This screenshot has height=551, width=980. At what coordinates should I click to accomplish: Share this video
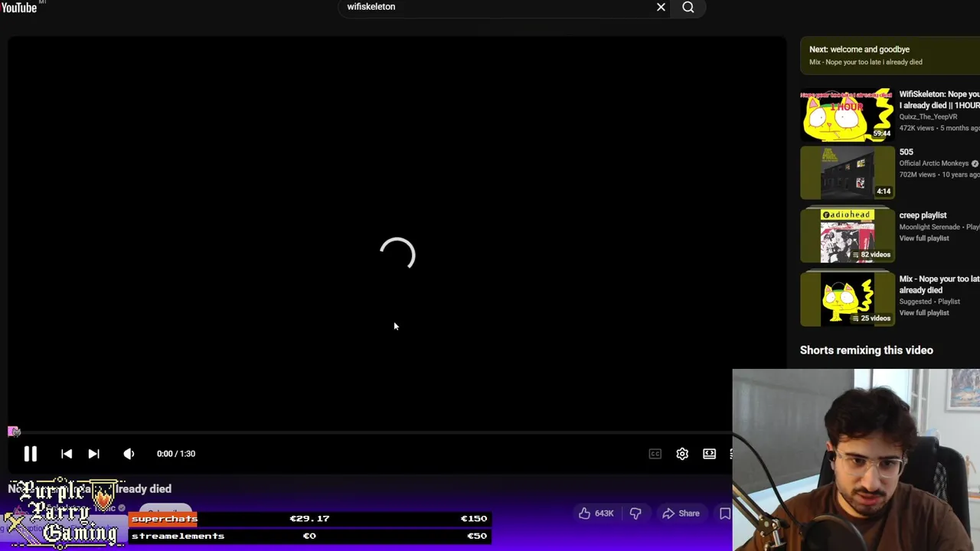coord(681,514)
